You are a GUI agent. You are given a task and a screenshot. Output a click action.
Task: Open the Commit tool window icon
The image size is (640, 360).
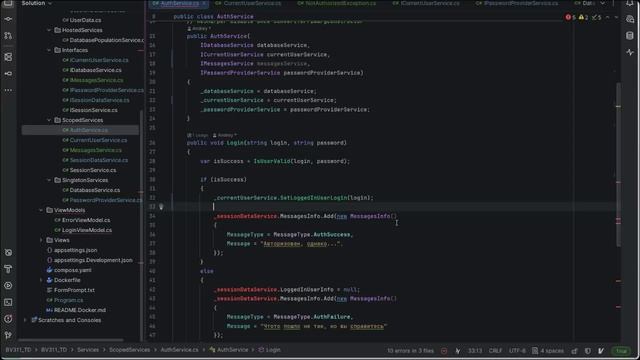tap(8, 19)
